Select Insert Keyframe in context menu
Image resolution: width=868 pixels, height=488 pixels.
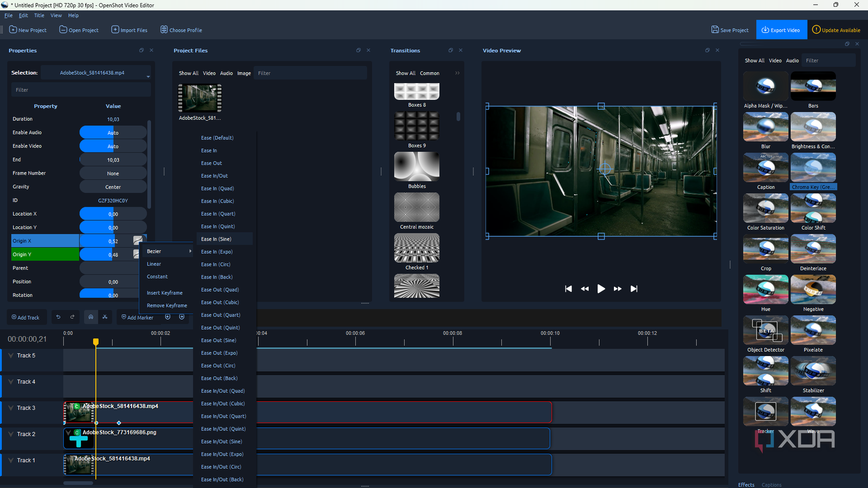pyautogui.click(x=165, y=293)
